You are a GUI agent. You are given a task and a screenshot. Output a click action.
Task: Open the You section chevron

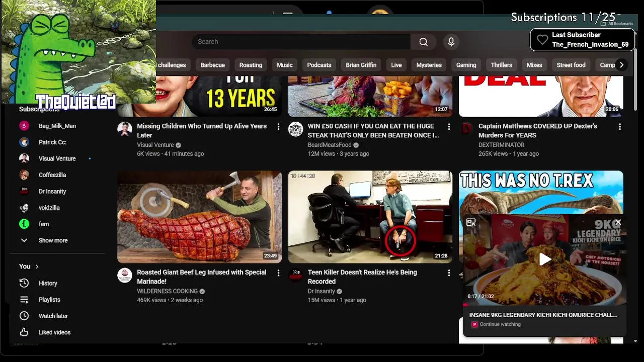(x=37, y=266)
